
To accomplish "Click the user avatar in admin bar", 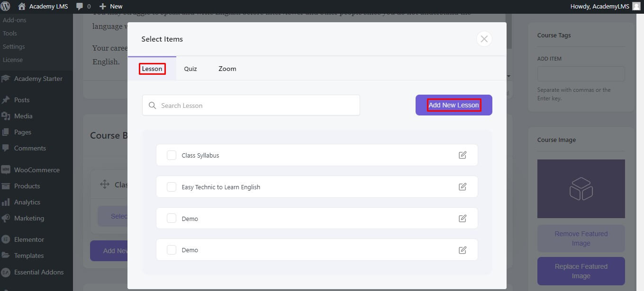I will pos(636,6).
